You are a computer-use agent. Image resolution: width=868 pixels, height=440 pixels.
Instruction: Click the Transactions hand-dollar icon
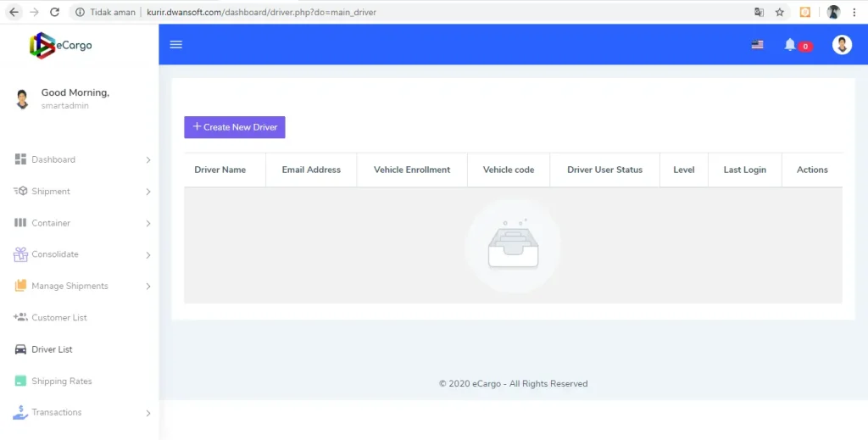[20, 412]
